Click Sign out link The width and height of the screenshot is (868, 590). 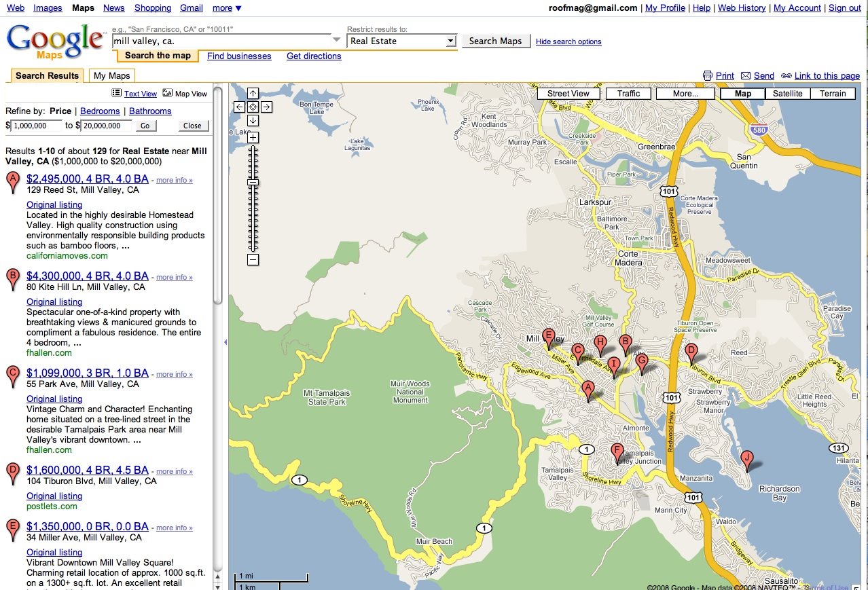[845, 8]
